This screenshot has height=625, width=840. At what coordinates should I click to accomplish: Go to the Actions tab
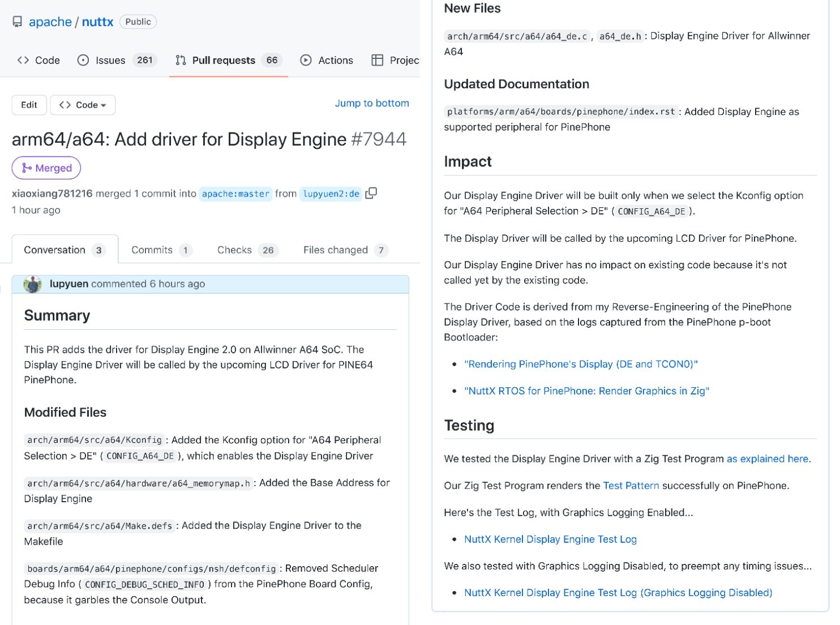click(327, 61)
